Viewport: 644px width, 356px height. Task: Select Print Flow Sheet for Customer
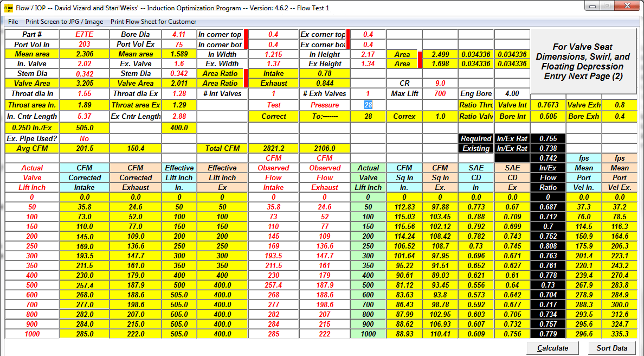(153, 22)
